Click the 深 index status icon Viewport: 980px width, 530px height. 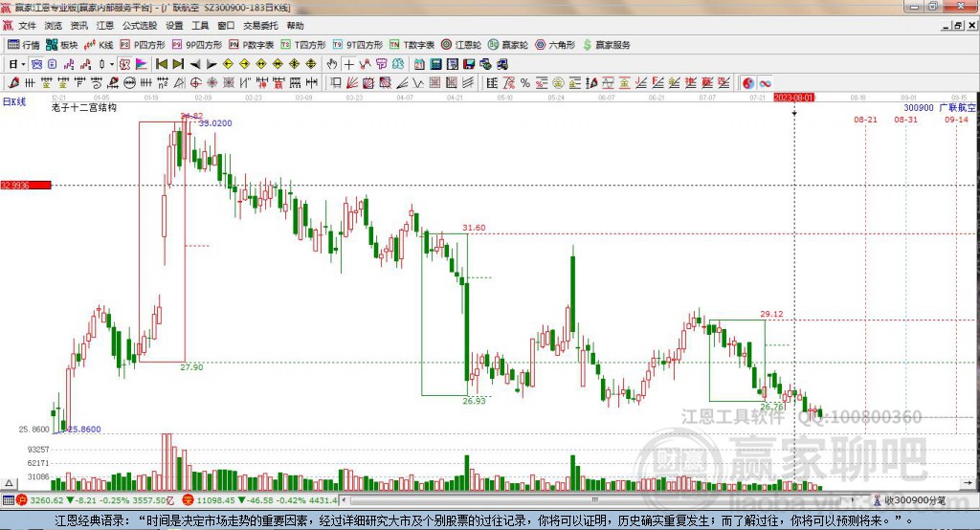(x=188, y=500)
